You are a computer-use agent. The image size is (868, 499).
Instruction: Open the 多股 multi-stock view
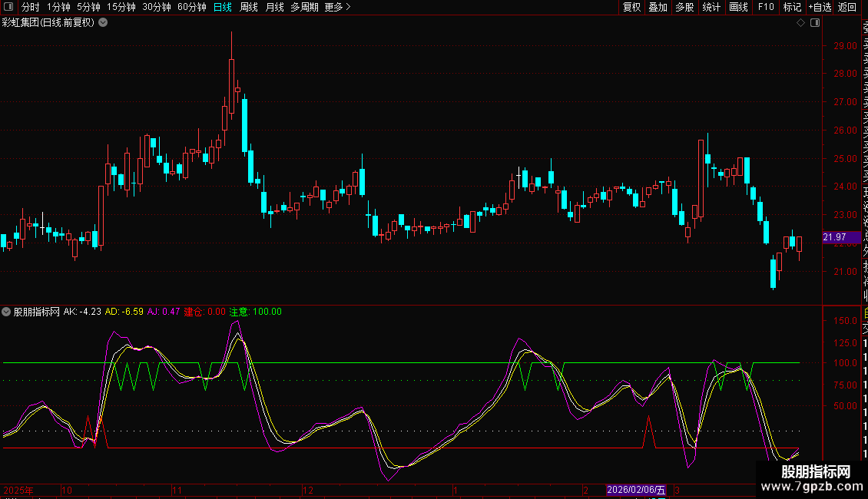684,7
